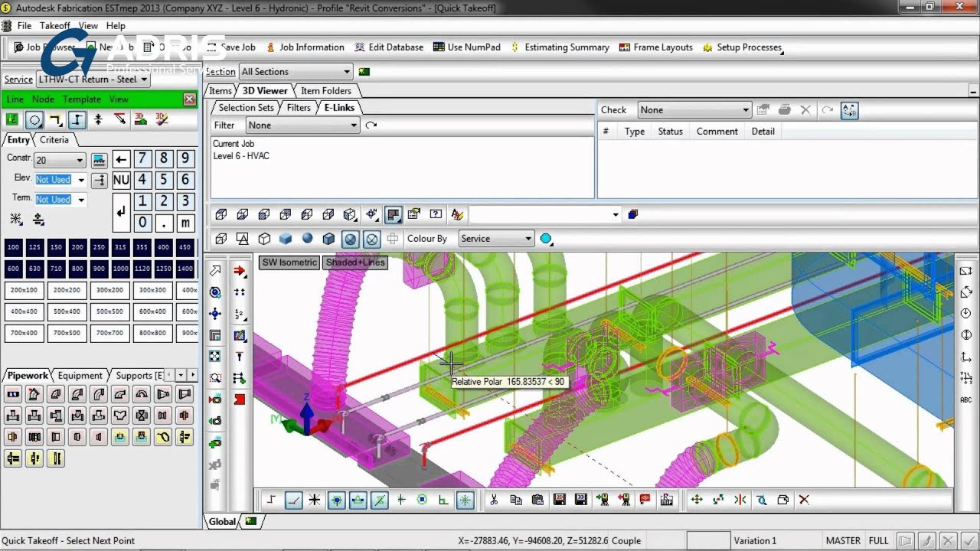
Task: Click the keypad return key
Action: [121, 213]
